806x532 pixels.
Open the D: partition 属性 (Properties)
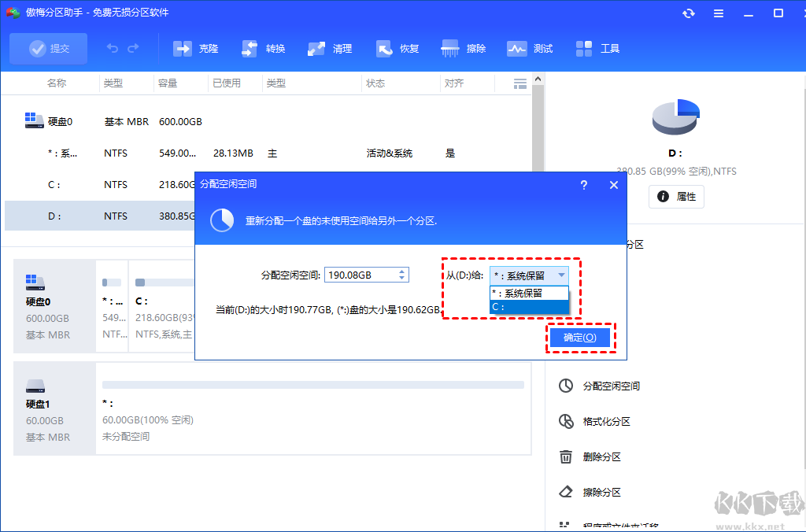[676, 197]
